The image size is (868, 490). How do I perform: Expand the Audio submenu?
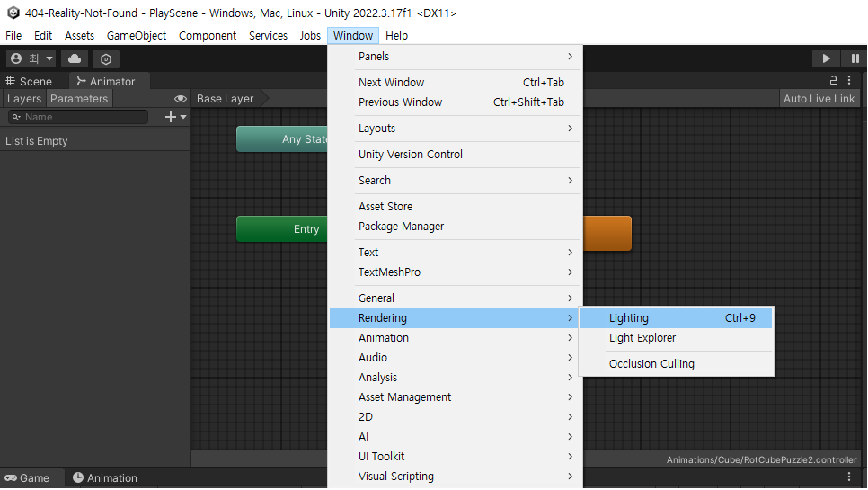456,358
